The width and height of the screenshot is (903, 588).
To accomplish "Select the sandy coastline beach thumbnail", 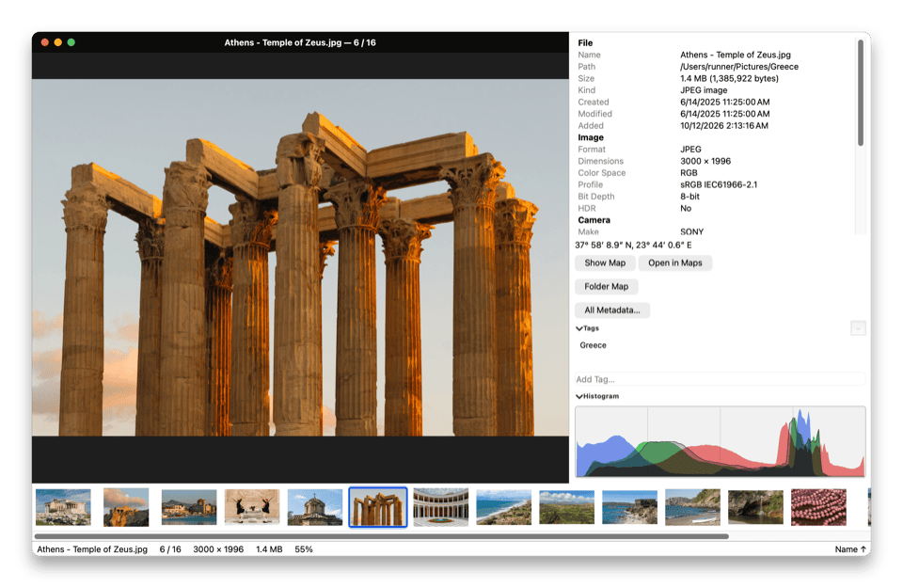I will coord(504,507).
